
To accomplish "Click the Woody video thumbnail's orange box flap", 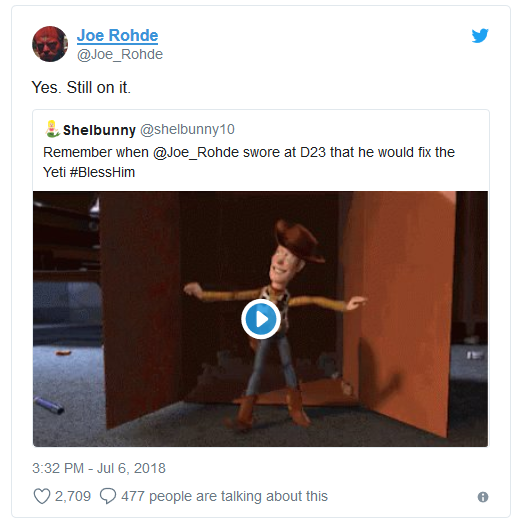I will [401, 313].
